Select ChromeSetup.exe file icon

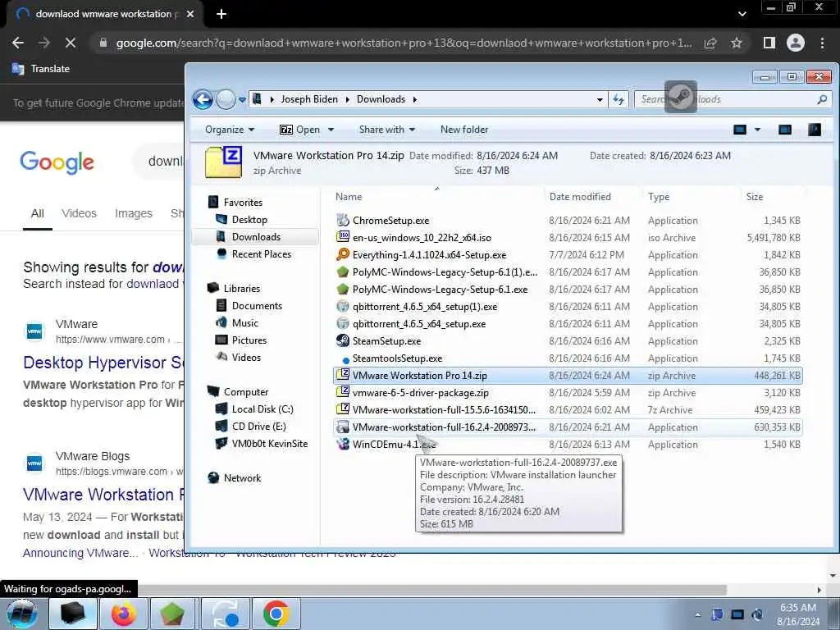[x=343, y=220]
